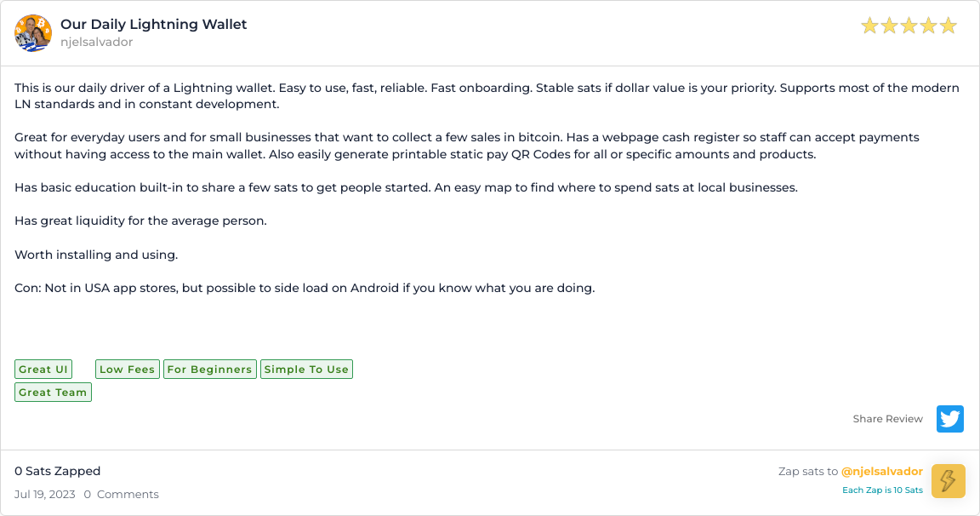Click the third rating star
The width and height of the screenshot is (980, 516).
pyautogui.click(x=909, y=26)
